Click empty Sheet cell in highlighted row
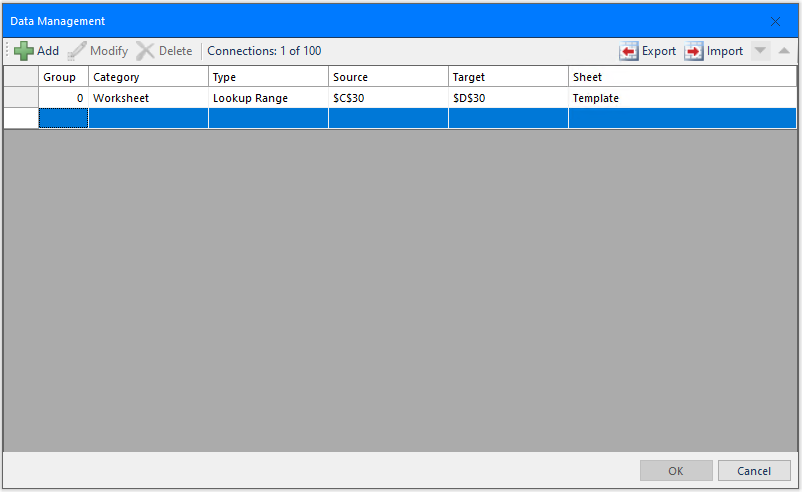 [x=682, y=118]
